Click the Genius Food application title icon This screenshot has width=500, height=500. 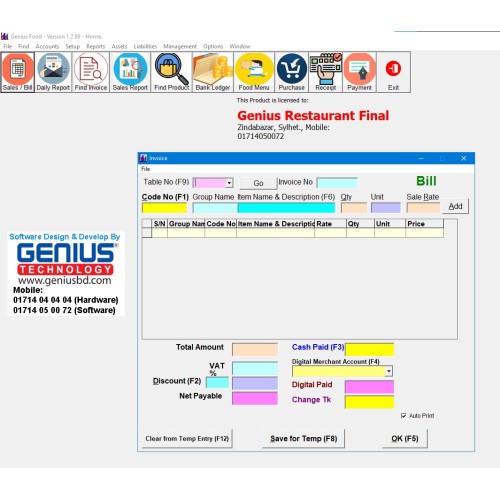(x=5, y=36)
